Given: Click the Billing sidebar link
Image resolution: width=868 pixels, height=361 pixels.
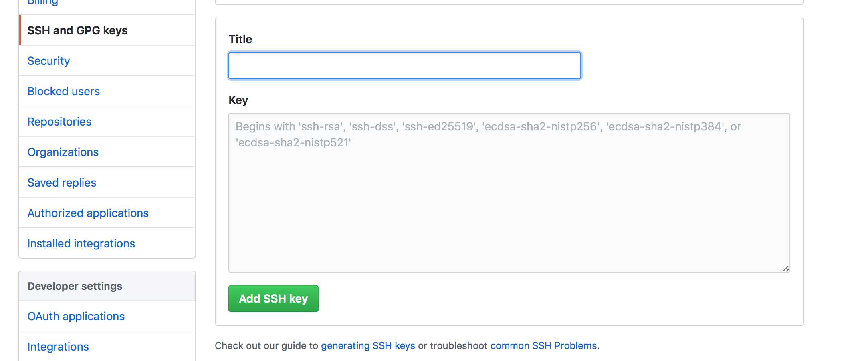Looking at the screenshot, I should click(x=42, y=2).
